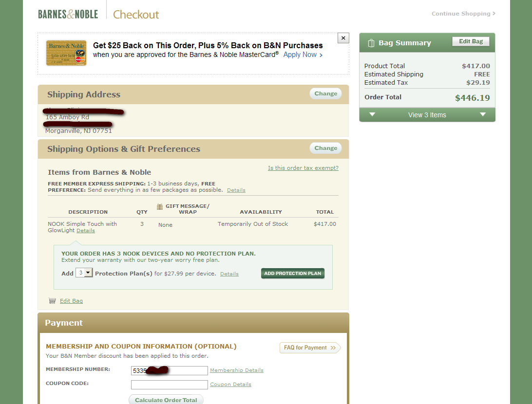Click the Barnes & Noble MasterCard image
The image size is (532, 404).
66,53
